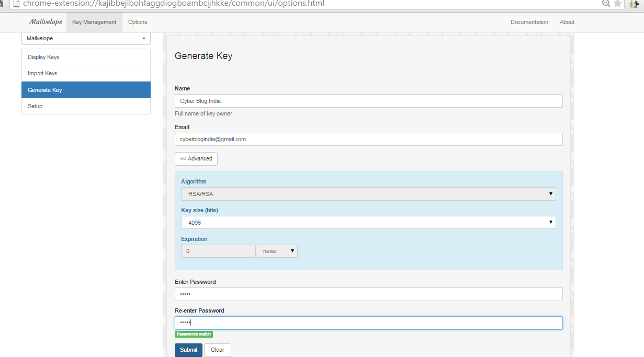Submit the key generation form
Image resolution: width=644 pixels, height=357 pixels.
pos(188,350)
